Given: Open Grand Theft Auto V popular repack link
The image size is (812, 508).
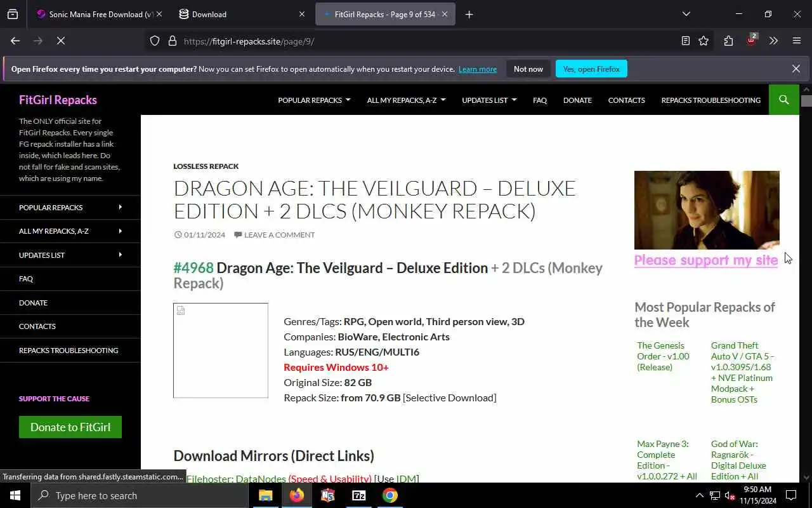Looking at the screenshot, I should pos(742,372).
